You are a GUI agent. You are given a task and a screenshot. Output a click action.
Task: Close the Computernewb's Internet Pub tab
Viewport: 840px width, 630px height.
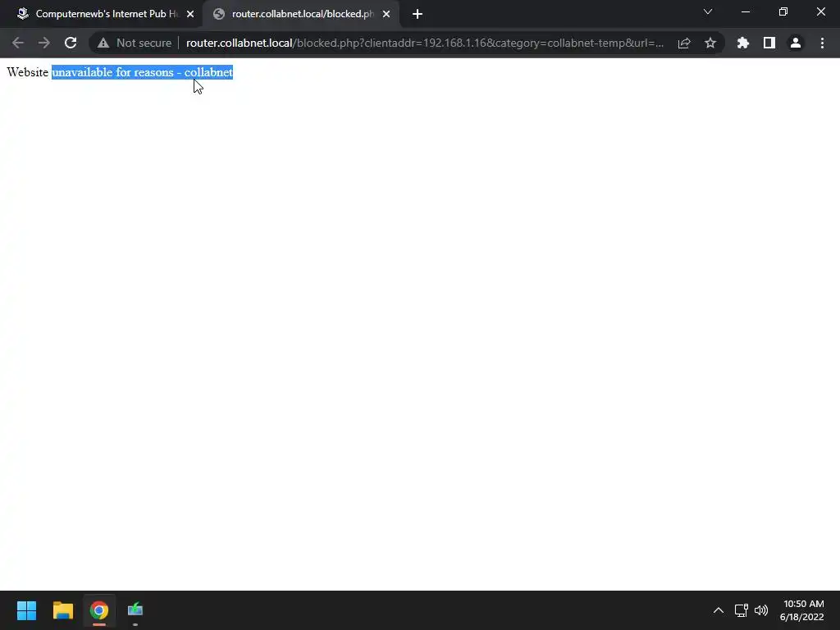coord(190,14)
